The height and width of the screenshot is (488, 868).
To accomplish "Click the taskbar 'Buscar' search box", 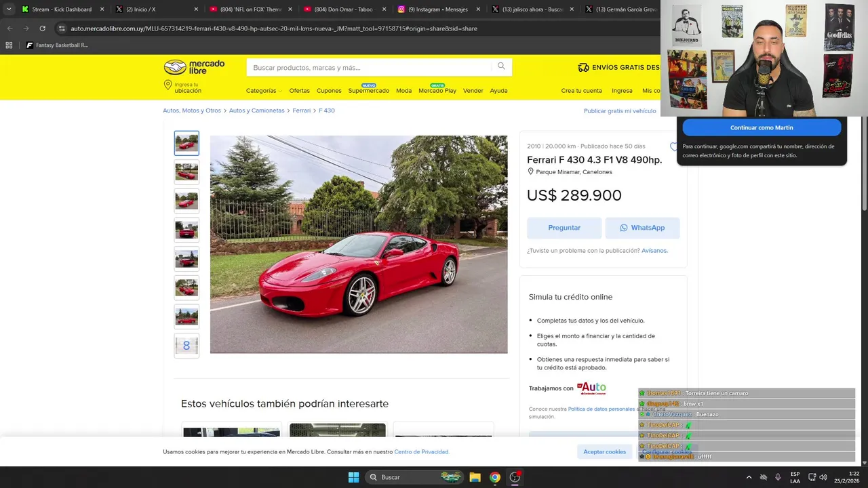I will [x=415, y=477].
